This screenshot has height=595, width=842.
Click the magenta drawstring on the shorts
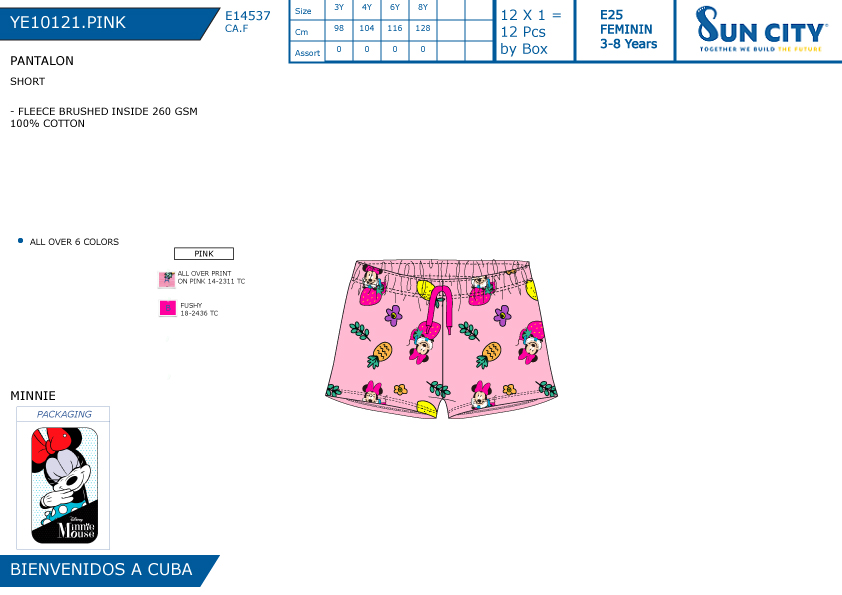[x=442, y=308]
